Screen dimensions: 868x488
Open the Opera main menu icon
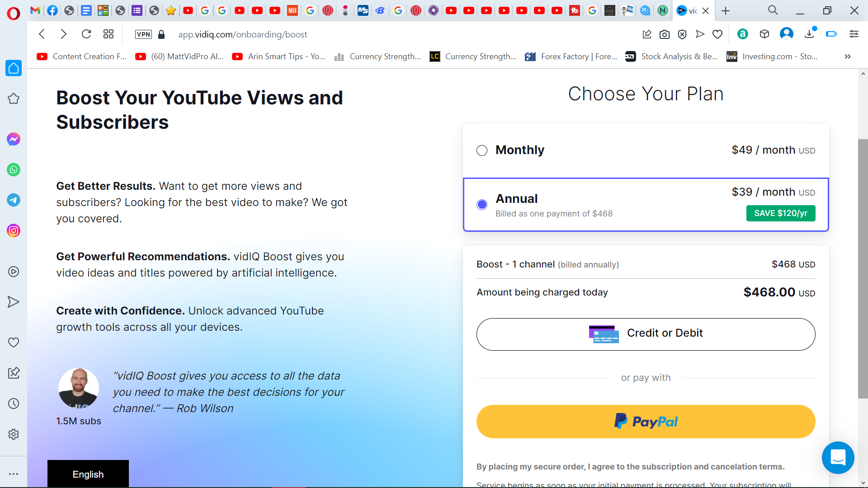click(x=14, y=13)
